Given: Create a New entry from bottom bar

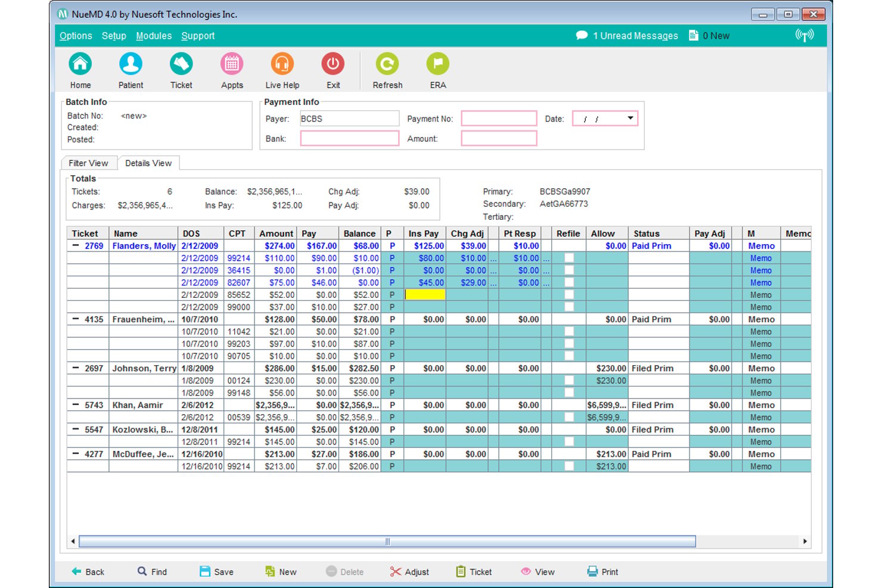Looking at the screenshot, I should click(x=281, y=571).
